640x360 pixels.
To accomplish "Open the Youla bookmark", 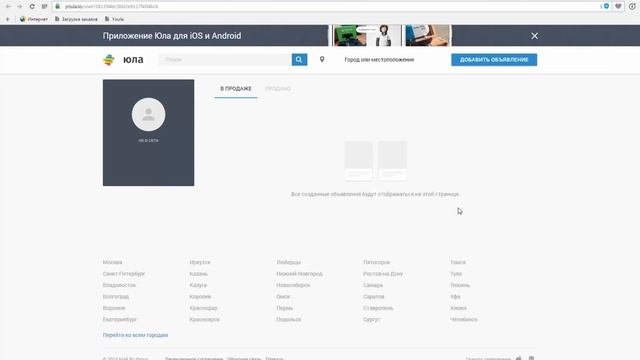I will pyautogui.click(x=114, y=19).
